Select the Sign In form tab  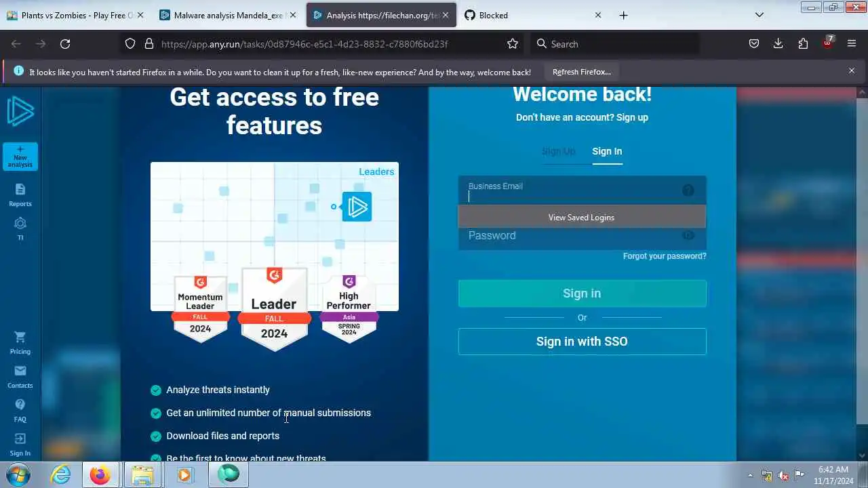[x=607, y=151]
